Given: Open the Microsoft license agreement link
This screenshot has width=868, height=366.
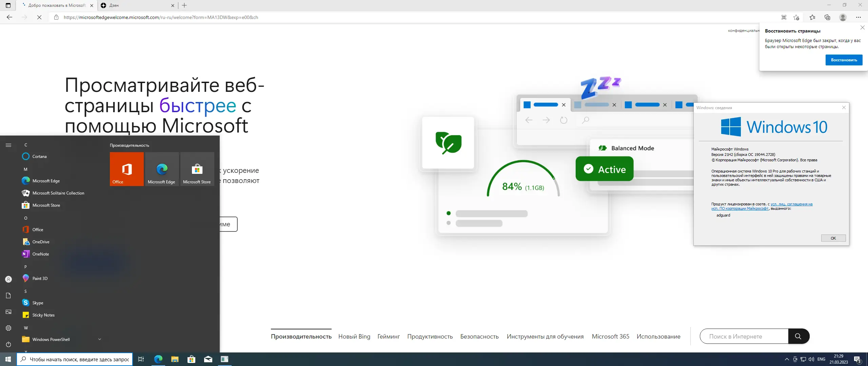Looking at the screenshot, I should click(x=791, y=204).
